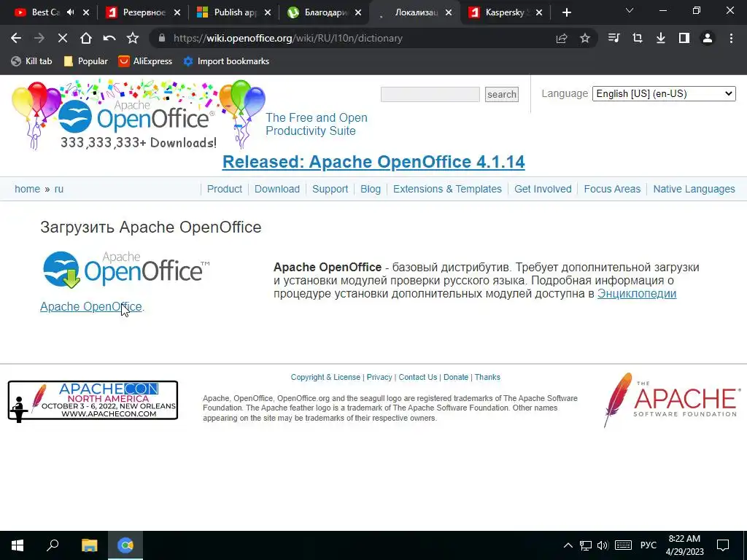The width and height of the screenshot is (747, 560).
Task: Open the Donate footer link
Action: (x=456, y=377)
